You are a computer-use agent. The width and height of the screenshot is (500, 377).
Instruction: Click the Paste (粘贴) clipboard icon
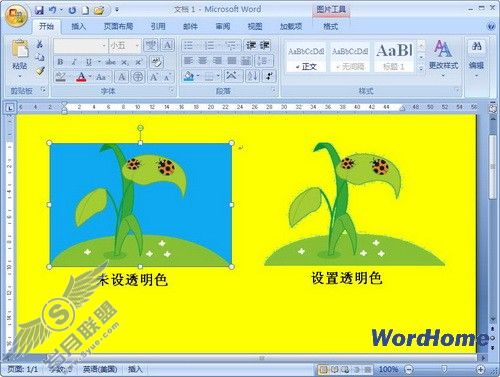pyautogui.click(x=20, y=50)
